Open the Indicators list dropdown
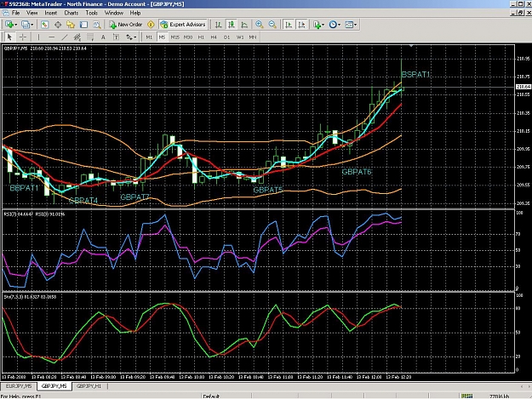This screenshot has width=532, height=399. [318, 25]
